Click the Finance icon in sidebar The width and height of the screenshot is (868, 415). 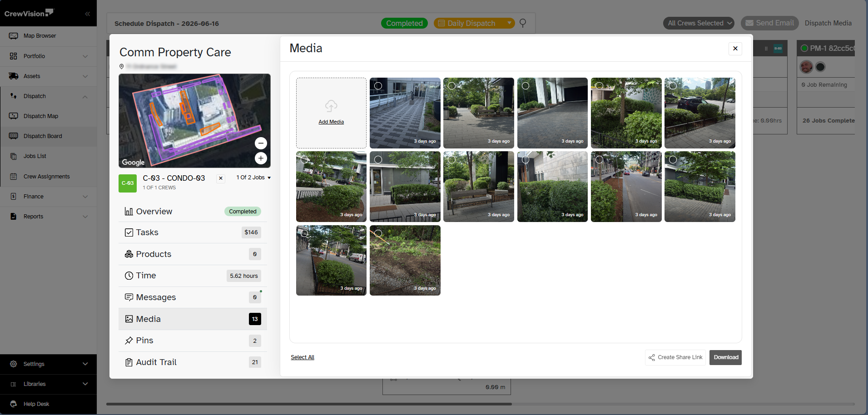click(x=14, y=197)
